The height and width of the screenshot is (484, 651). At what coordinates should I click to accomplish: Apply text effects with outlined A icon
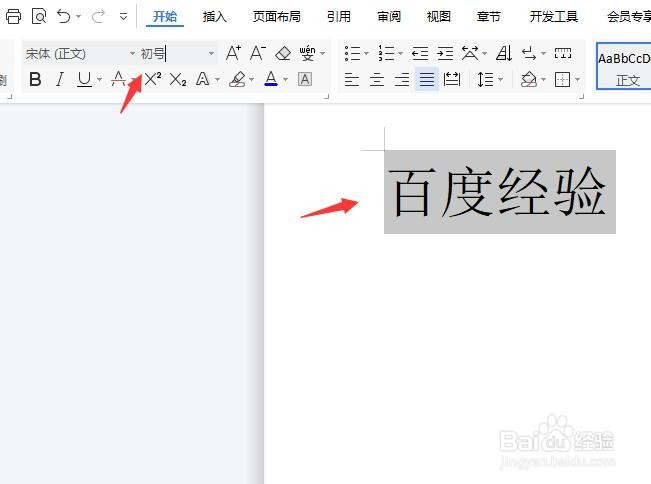coord(203,79)
